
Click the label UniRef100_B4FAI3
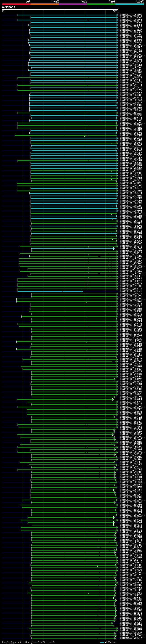click(131, 98)
